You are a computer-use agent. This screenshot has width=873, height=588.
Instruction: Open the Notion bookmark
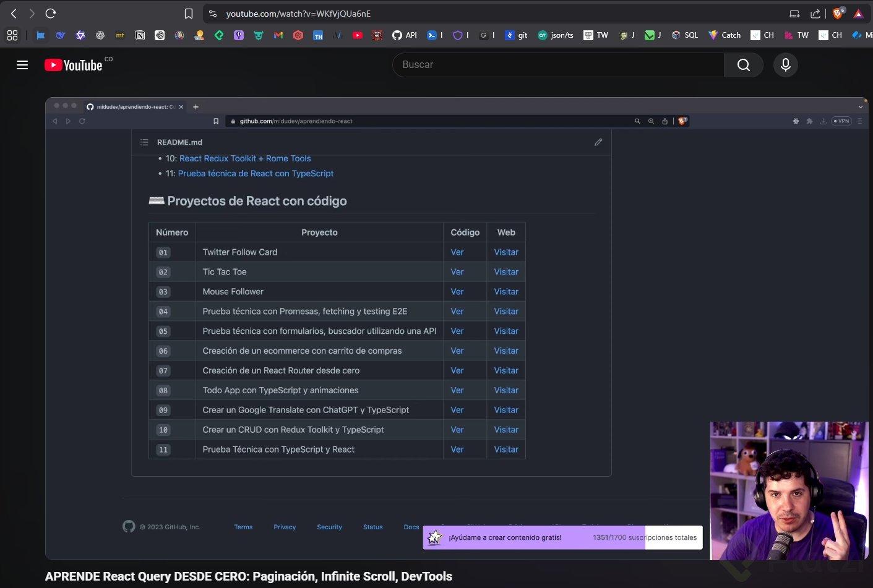click(x=140, y=35)
